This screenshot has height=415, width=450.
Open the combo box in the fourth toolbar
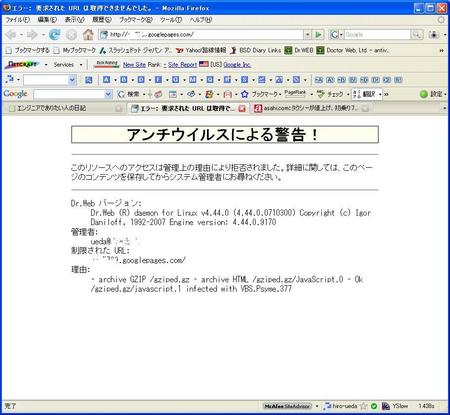click(50, 80)
